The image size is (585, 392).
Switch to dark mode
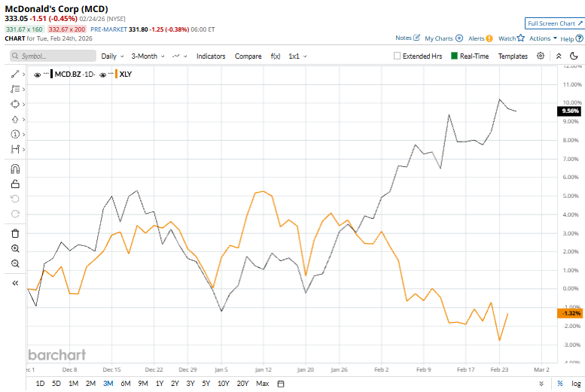pos(574,56)
